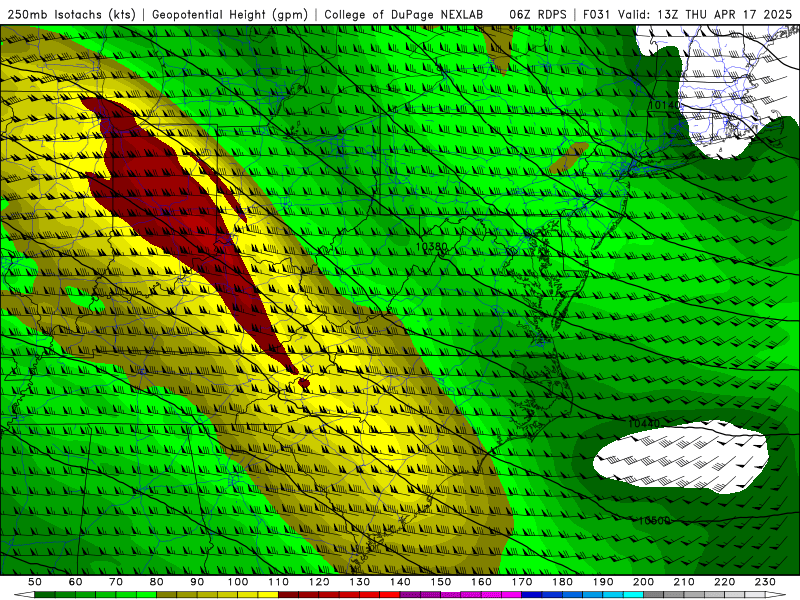
Task: Pick the yellow legend segment just before 110
Action: 268,595
